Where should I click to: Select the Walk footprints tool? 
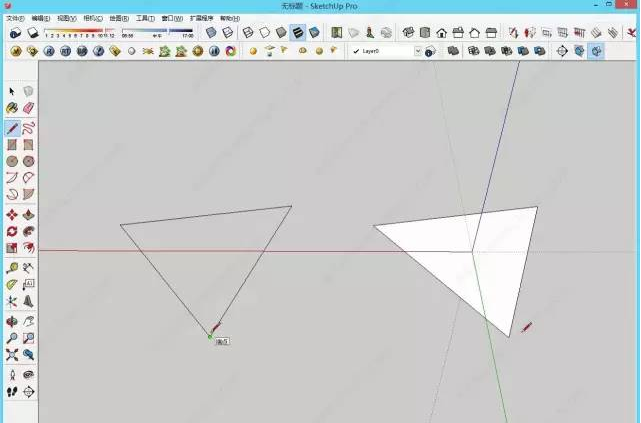[12, 392]
